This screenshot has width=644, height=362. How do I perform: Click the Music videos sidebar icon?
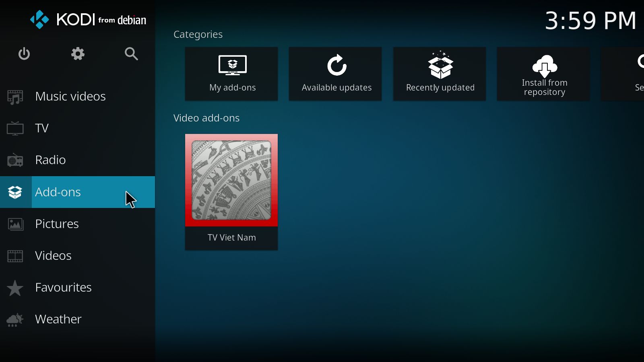pyautogui.click(x=15, y=97)
